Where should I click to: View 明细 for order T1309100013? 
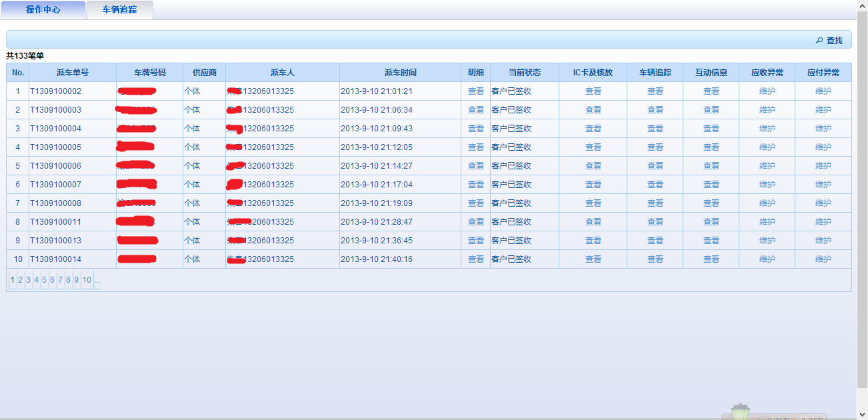(x=475, y=241)
